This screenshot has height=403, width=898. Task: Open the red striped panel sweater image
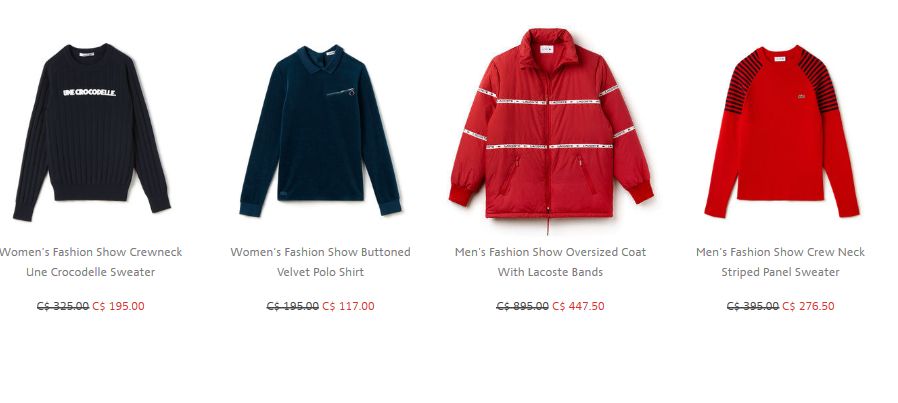pyautogui.click(x=782, y=131)
